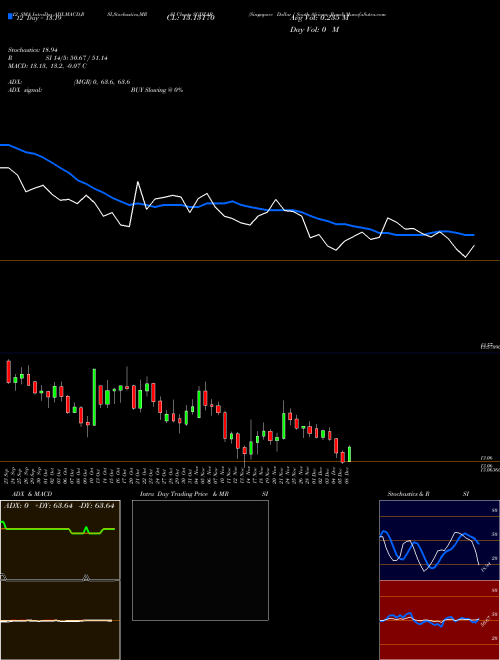Click inside the empty intraday trading price panel

[200, 560]
